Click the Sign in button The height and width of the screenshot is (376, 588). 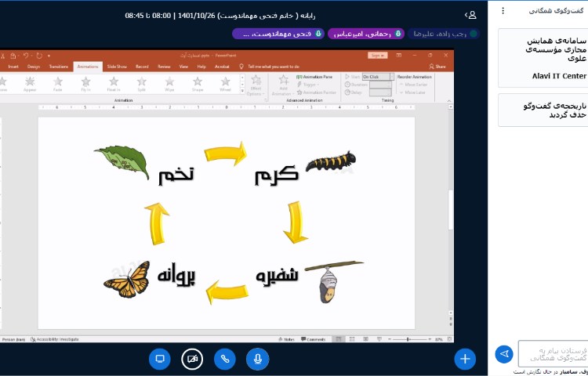tap(377, 56)
